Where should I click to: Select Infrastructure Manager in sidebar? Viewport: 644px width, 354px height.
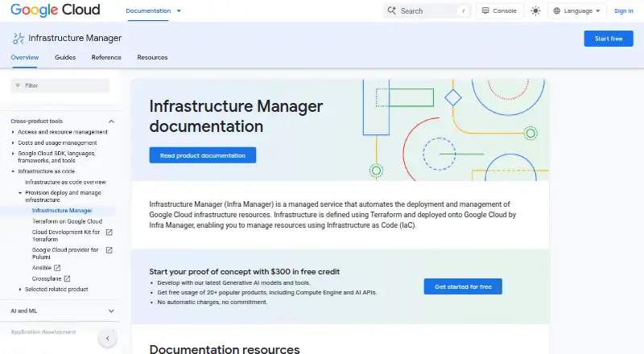click(x=62, y=210)
